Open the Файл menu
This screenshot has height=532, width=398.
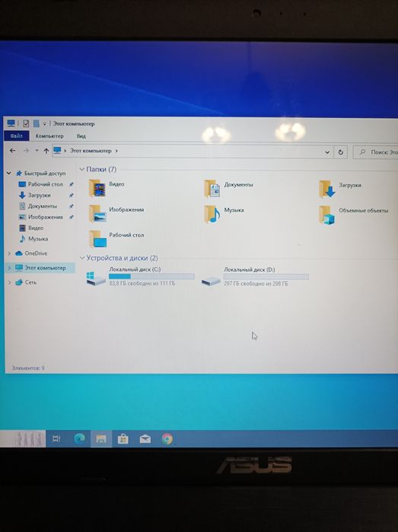pos(16,135)
